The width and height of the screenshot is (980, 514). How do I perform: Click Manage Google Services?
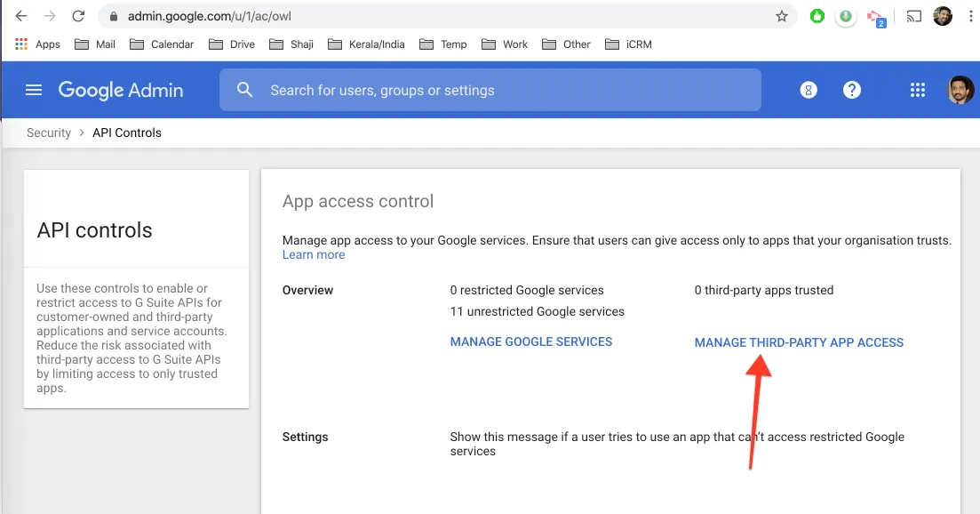tap(531, 342)
